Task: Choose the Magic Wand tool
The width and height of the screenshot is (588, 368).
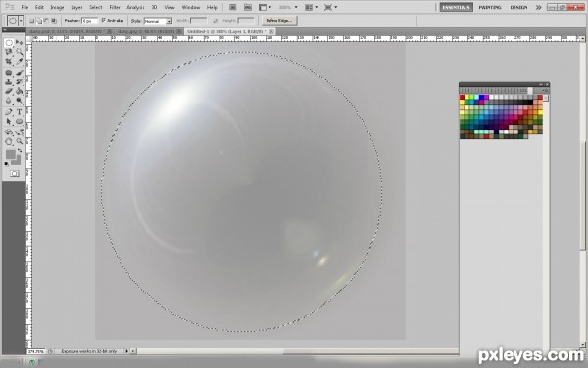Action: tap(20, 52)
